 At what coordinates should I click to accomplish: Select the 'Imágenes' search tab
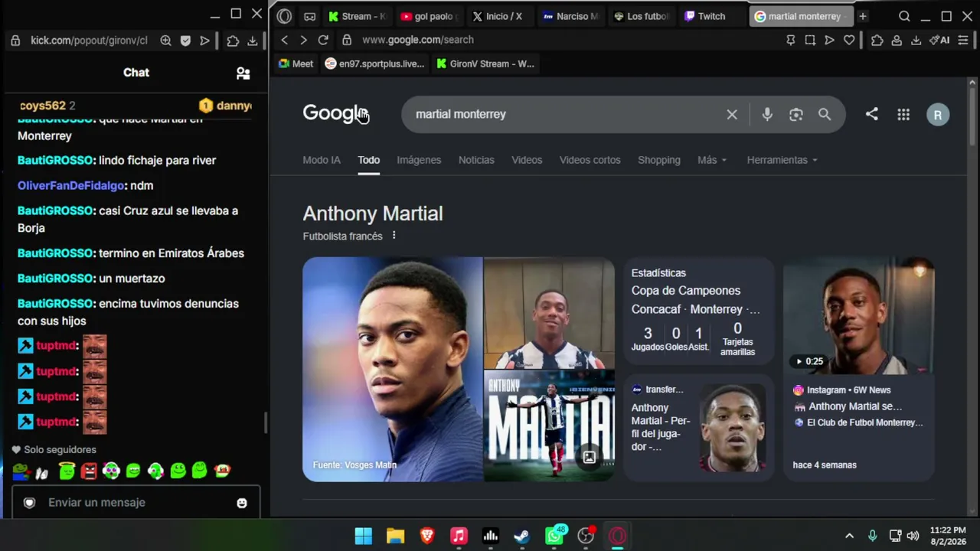point(419,160)
